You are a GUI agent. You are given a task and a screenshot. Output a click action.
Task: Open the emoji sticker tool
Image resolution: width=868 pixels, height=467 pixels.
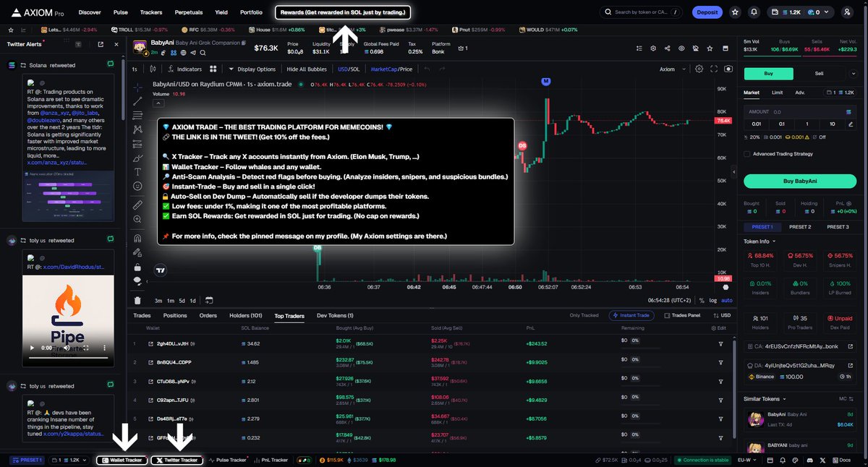138,186
